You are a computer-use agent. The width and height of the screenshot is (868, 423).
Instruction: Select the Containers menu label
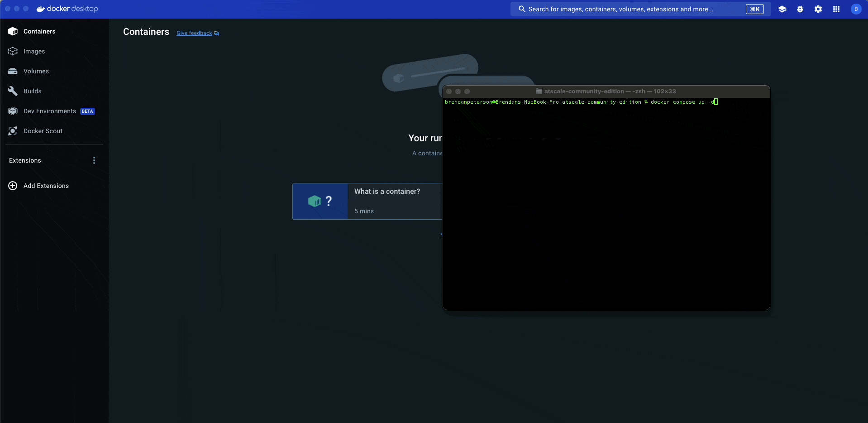tap(39, 31)
